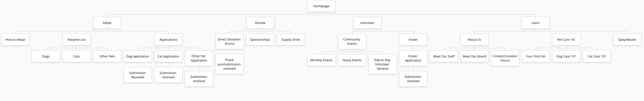
Task: Click the About Us node
Action: click(x=474, y=39)
